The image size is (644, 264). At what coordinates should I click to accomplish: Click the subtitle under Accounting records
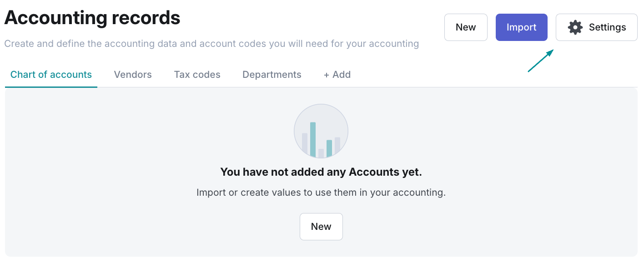(x=211, y=44)
